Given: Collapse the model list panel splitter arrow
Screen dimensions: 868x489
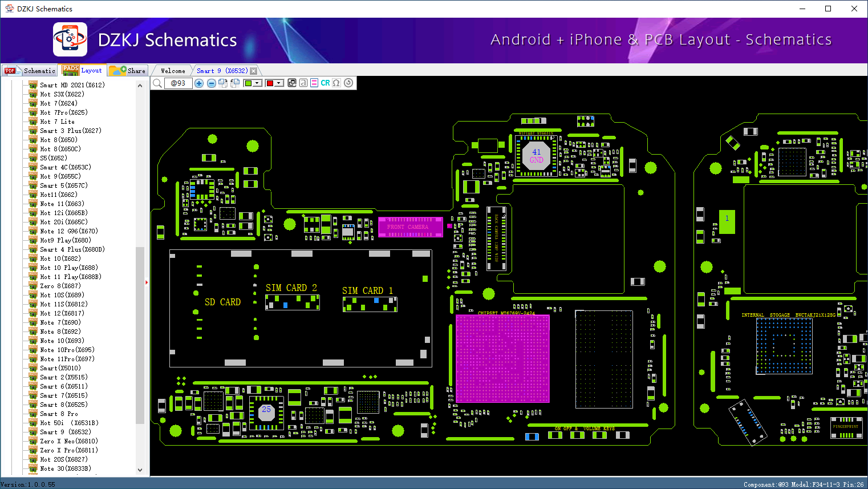Looking at the screenshot, I should click(147, 282).
